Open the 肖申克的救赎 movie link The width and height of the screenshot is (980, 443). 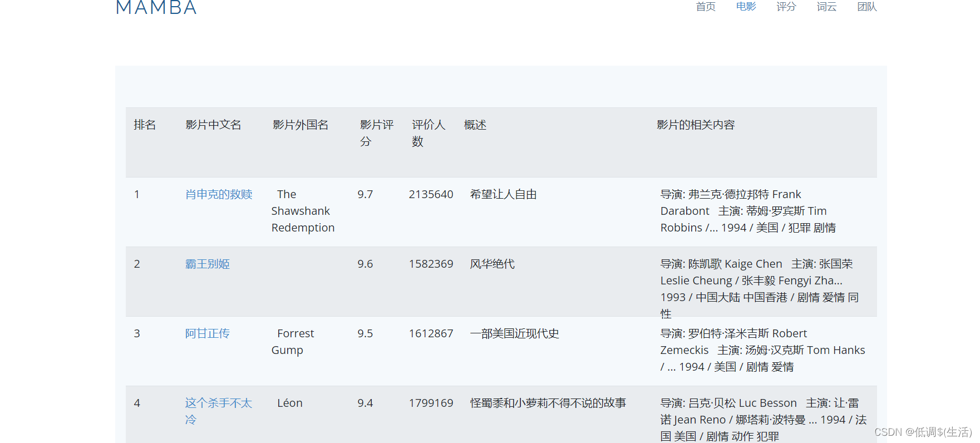pyautogui.click(x=219, y=194)
